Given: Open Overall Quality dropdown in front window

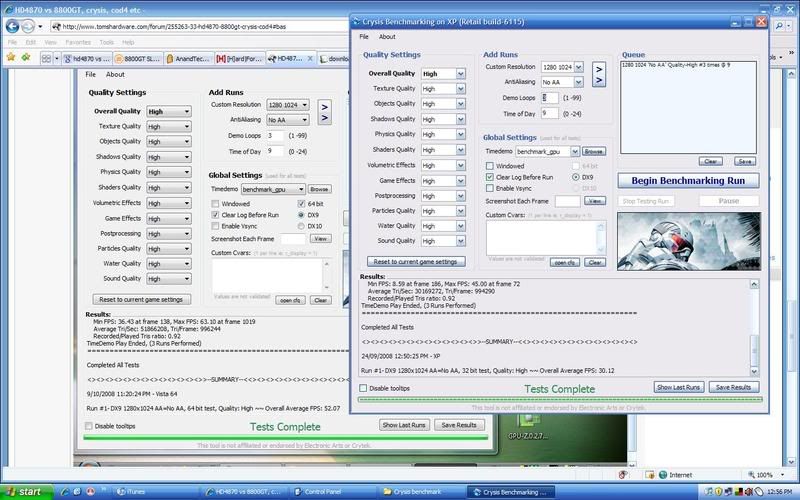Looking at the screenshot, I should coord(461,73).
